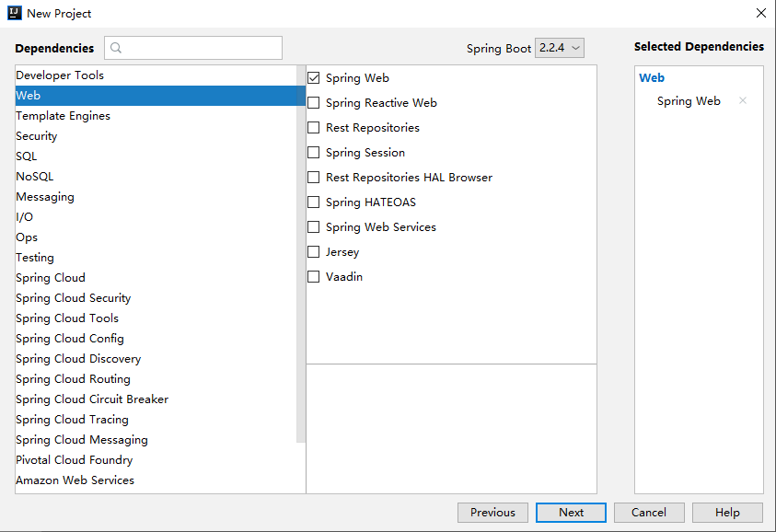
Task: Tick the Spring Session checkbox
Action: click(313, 152)
